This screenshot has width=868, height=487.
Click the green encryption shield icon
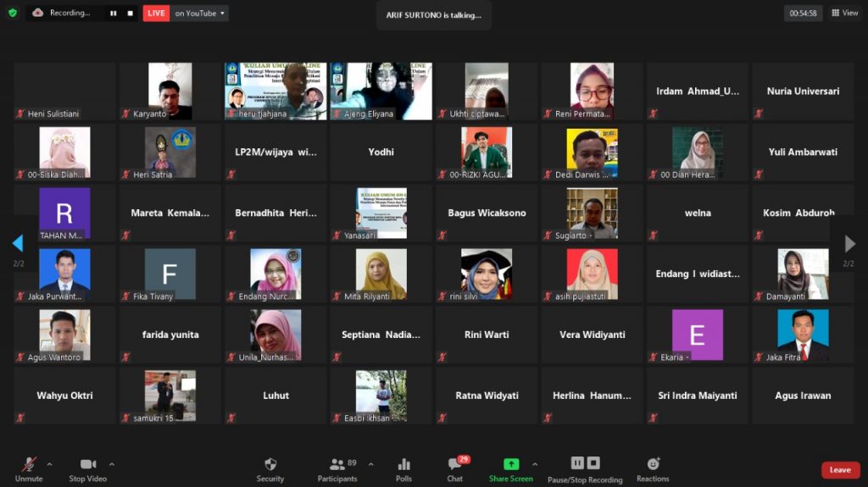pyautogui.click(x=12, y=13)
